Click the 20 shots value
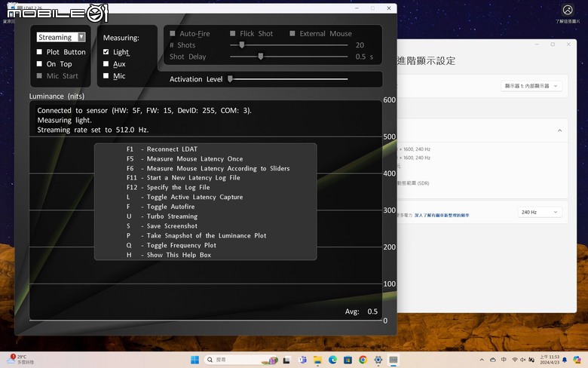 point(360,45)
